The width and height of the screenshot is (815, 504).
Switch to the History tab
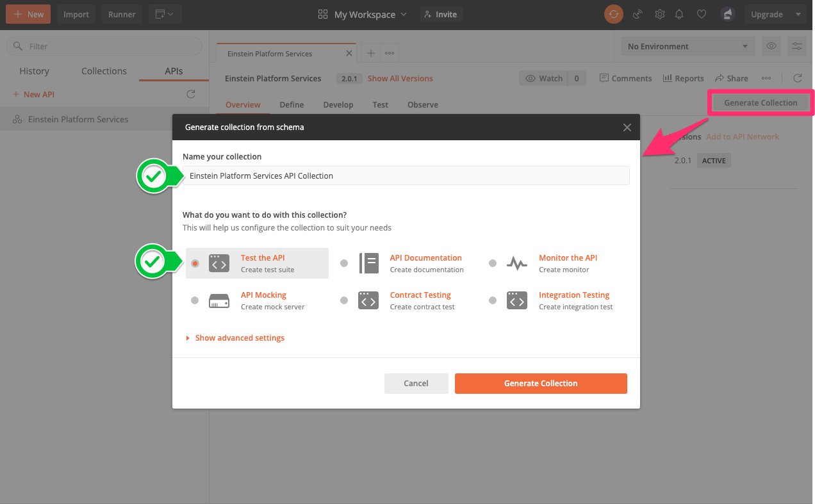tap(35, 71)
